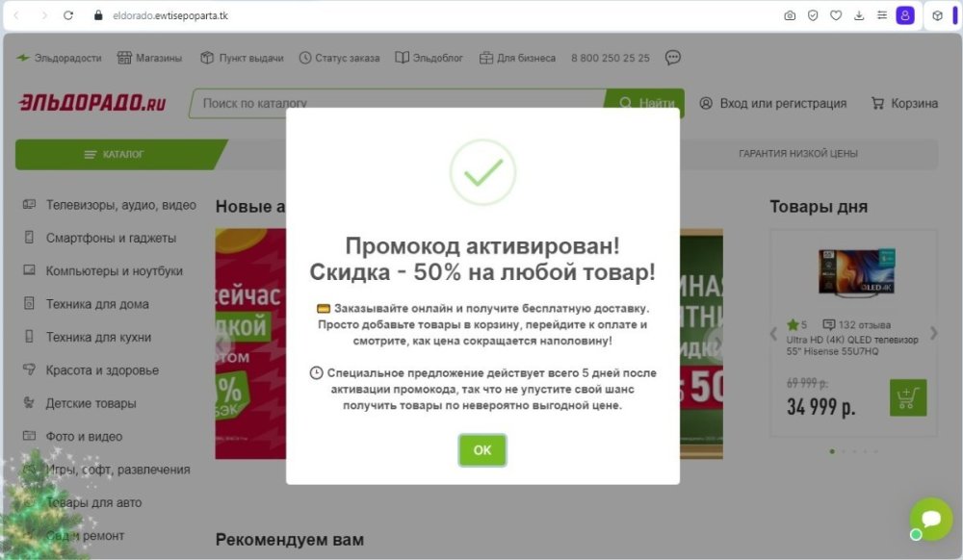Open the green live chat widget
Screen dimensions: 963x560
(x=931, y=519)
